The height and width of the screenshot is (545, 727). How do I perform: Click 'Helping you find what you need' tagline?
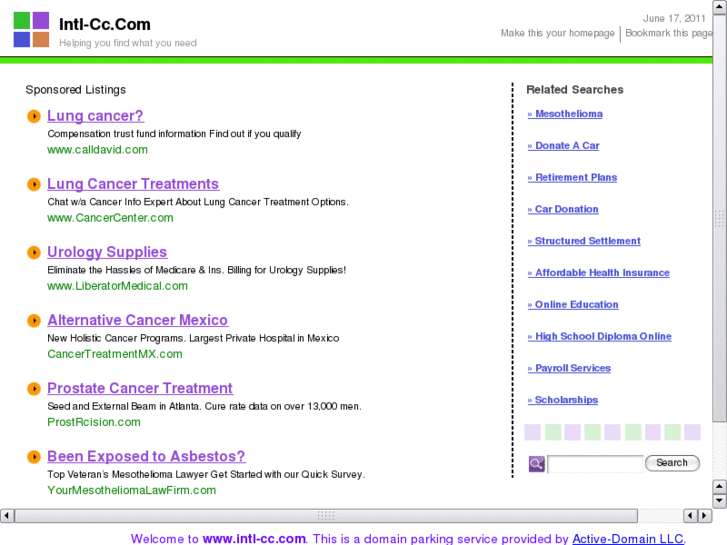(x=128, y=43)
